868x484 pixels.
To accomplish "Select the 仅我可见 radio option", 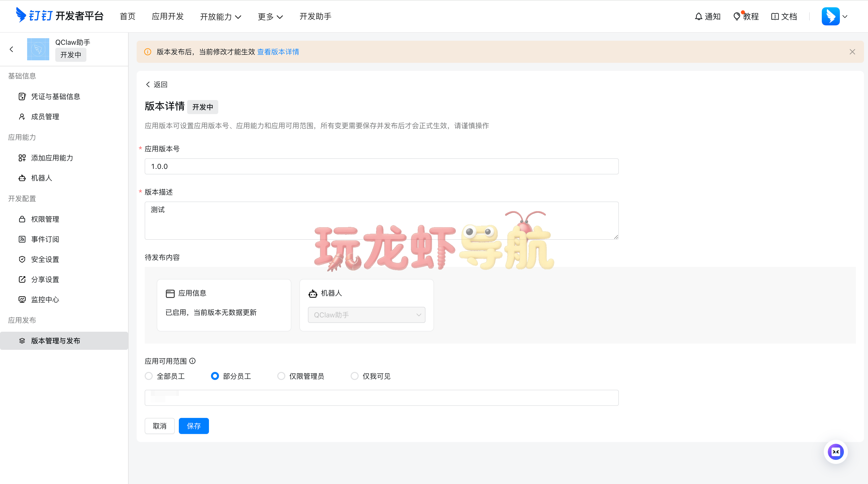I will pos(354,376).
